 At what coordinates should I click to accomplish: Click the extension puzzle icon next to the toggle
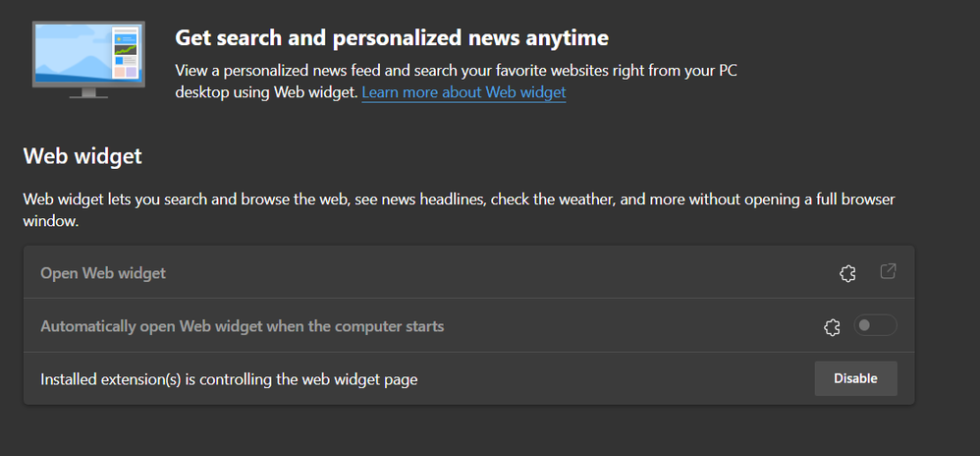click(x=832, y=326)
